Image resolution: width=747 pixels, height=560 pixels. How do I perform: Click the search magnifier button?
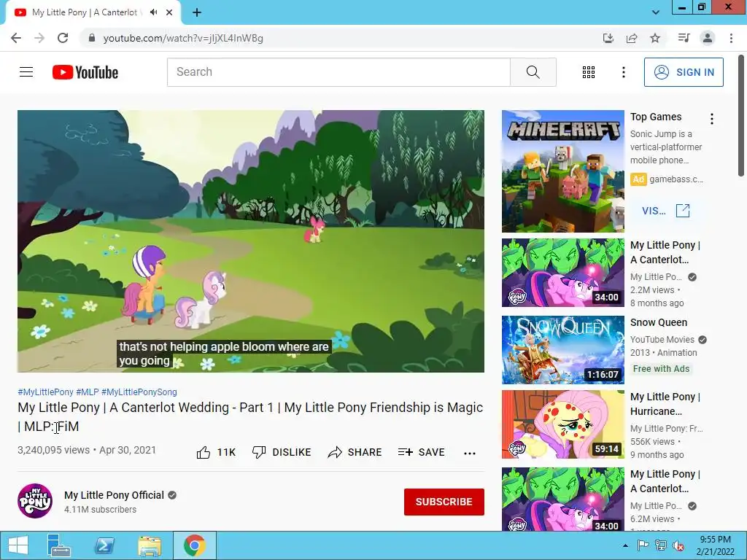pyautogui.click(x=533, y=72)
